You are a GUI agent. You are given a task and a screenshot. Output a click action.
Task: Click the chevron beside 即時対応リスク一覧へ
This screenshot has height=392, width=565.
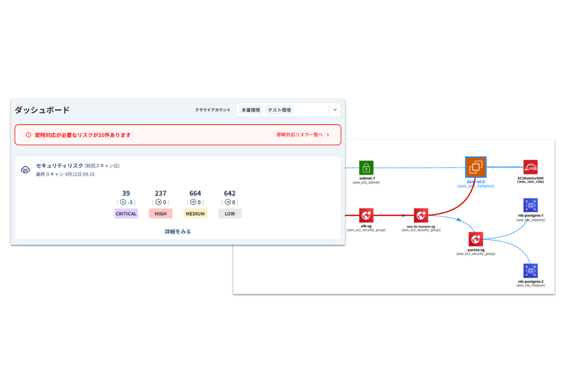[x=328, y=135]
